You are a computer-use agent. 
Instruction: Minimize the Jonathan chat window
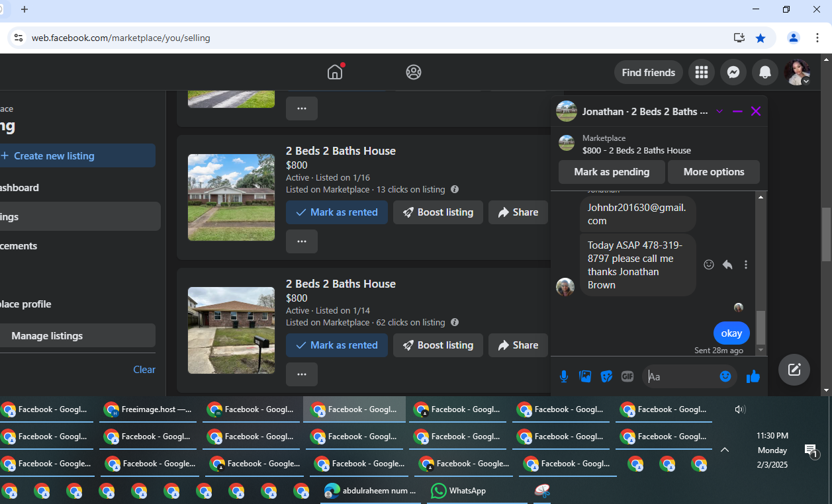tap(737, 111)
